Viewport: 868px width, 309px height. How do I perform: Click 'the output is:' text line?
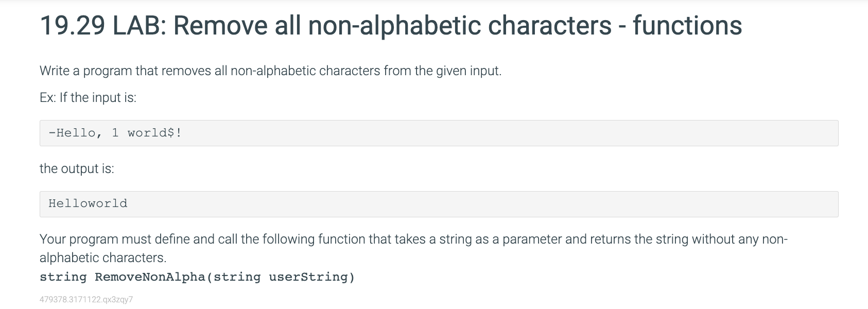pos(77,168)
